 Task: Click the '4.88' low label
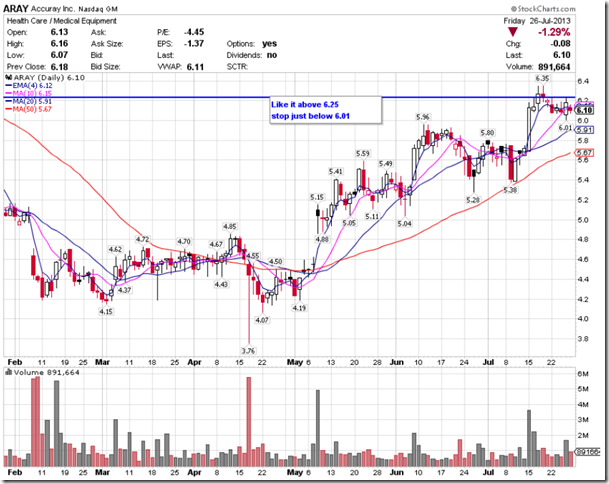coord(322,239)
